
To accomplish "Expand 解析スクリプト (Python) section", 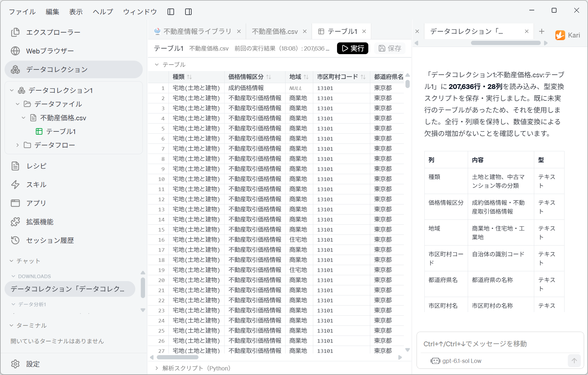I will click(157, 368).
